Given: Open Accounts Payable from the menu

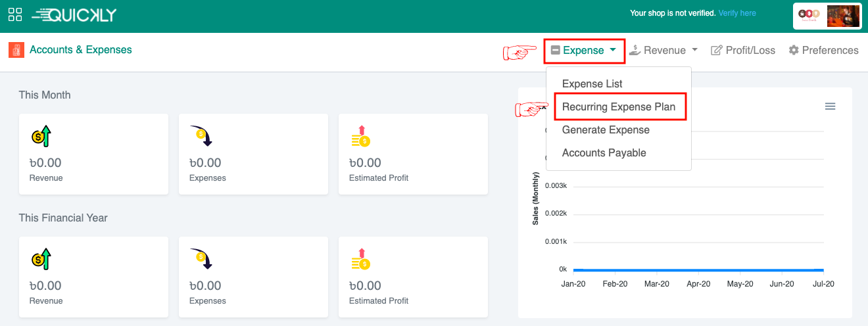Looking at the screenshot, I should [x=604, y=153].
